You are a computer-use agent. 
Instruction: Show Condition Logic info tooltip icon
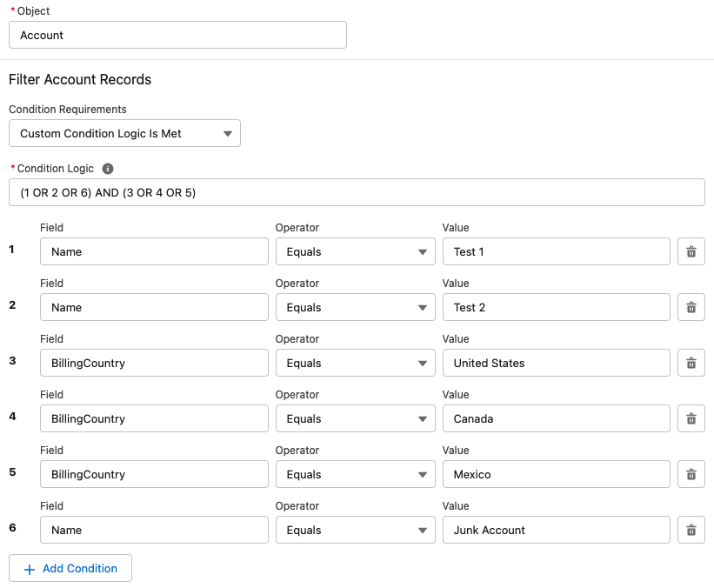pyautogui.click(x=108, y=169)
